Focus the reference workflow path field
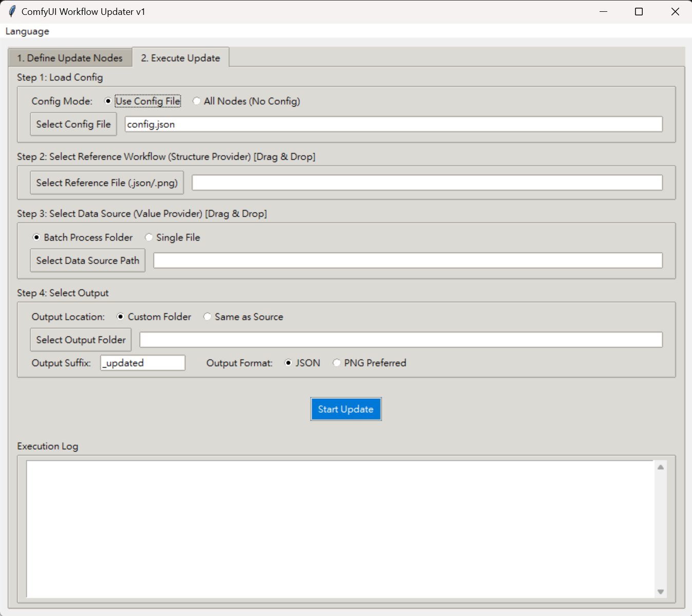 (x=427, y=183)
